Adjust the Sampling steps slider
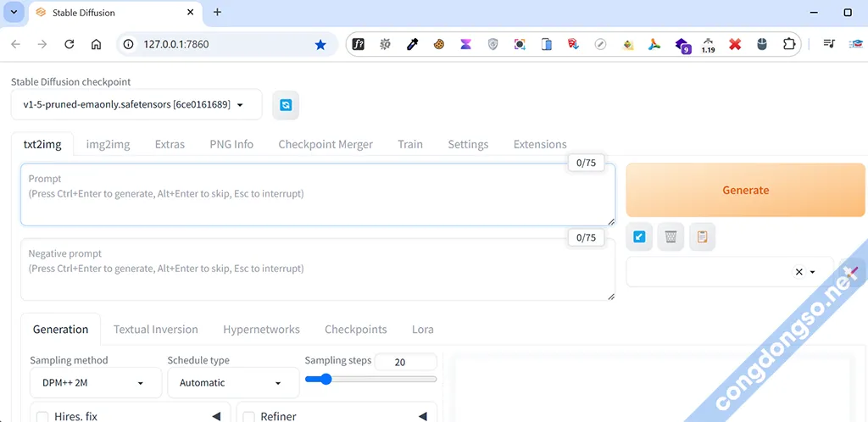The width and height of the screenshot is (868, 422). tap(371, 380)
